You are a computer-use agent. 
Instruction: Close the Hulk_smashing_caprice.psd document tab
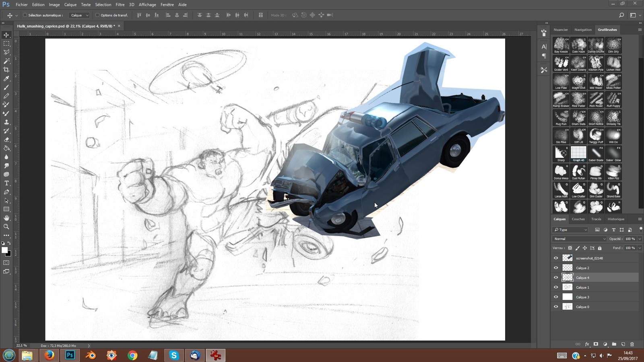(x=119, y=26)
